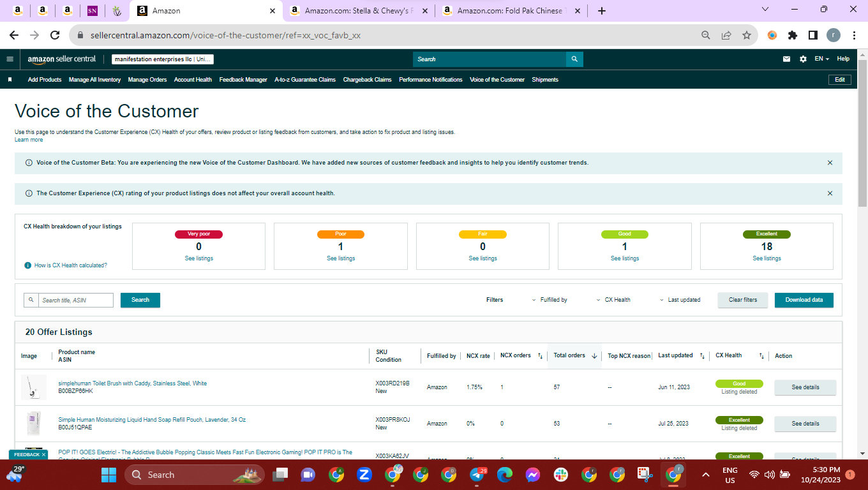Click the Download data button

(x=804, y=300)
